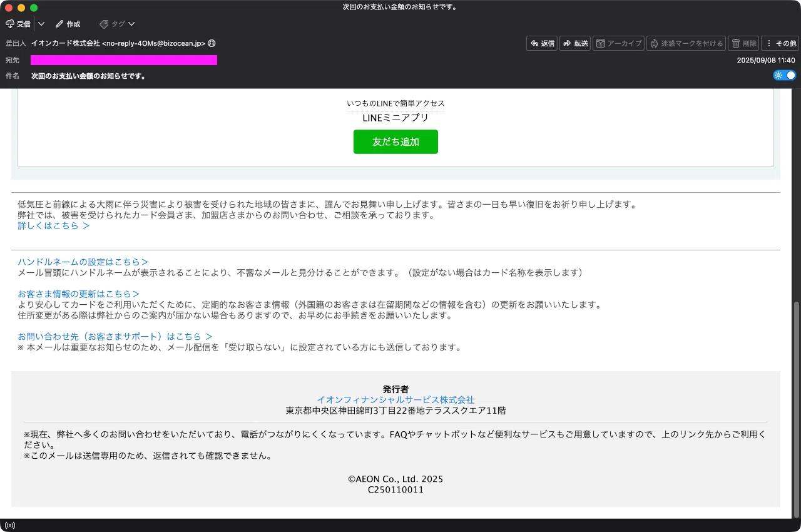Archive the message with アーカイブ
The width and height of the screenshot is (801, 532).
[618, 43]
